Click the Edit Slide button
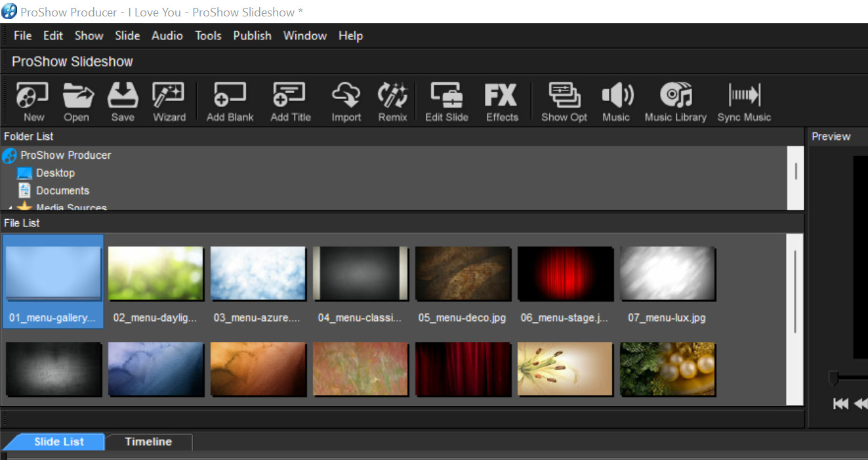This screenshot has width=868, height=460. pyautogui.click(x=446, y=102)
